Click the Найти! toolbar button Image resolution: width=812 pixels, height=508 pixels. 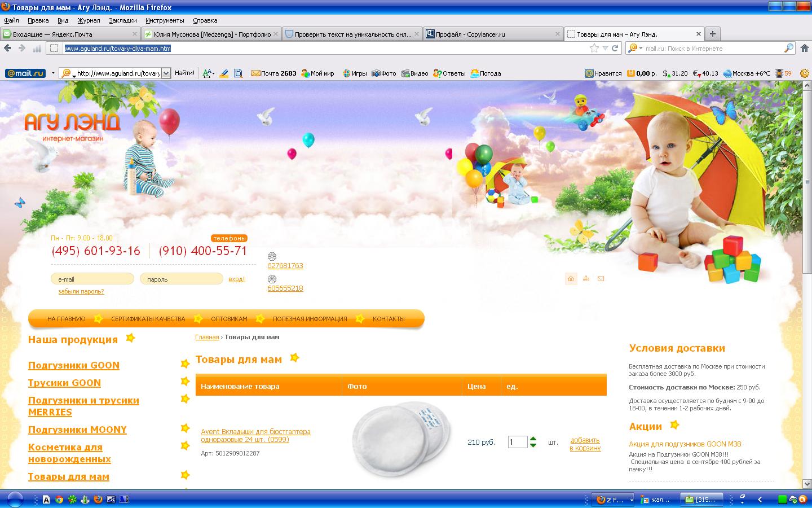[x=184, y=73]
